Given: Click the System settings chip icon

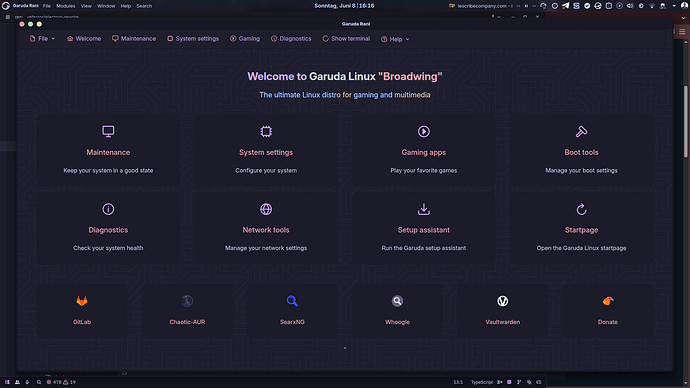Looking at the screenshot, I should tap(266, 131).
